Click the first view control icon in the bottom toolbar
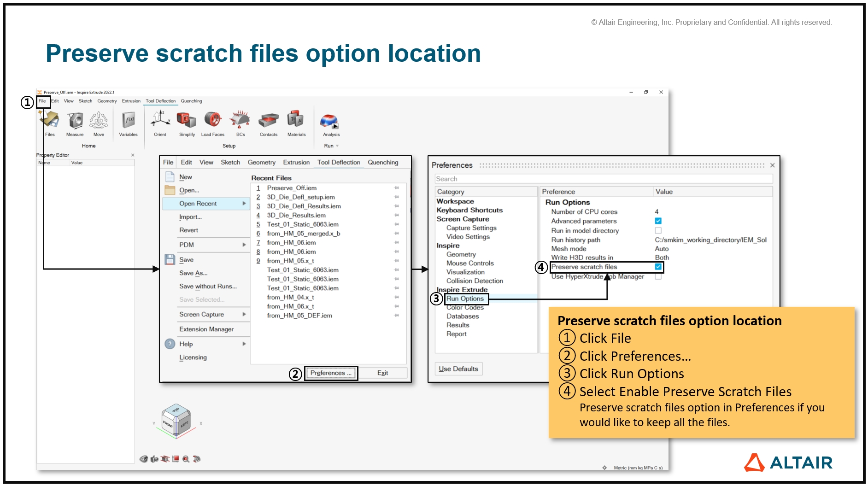Image resolution: width=868 pixels, height=486 pixels. [x=144, y=459]
